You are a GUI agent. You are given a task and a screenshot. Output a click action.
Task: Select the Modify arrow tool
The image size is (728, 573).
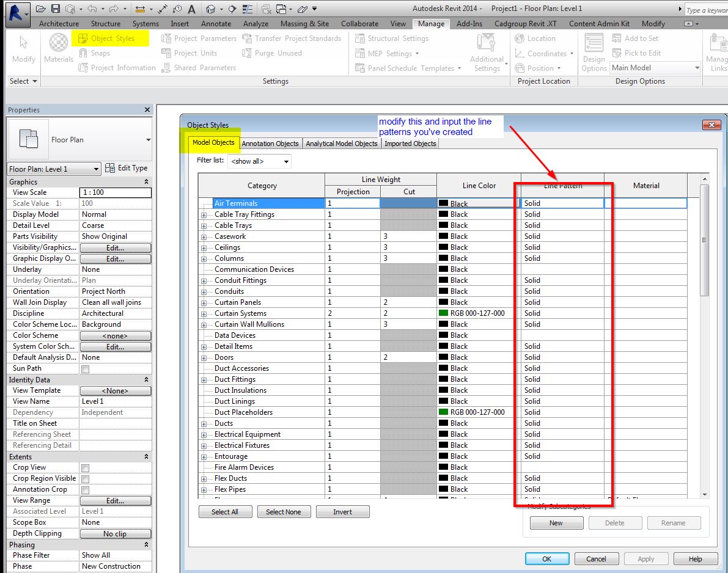(24, 48)
